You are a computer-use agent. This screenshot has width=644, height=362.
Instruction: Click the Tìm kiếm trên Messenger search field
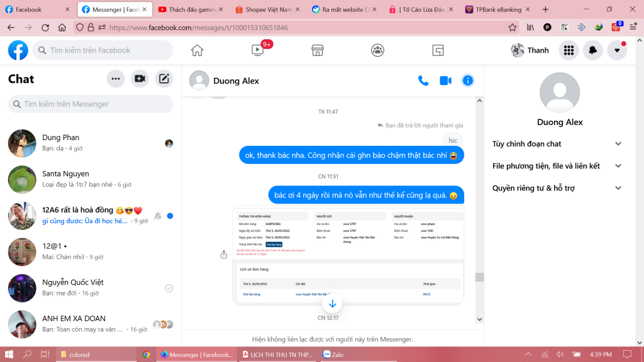click(x=91, y=104)
